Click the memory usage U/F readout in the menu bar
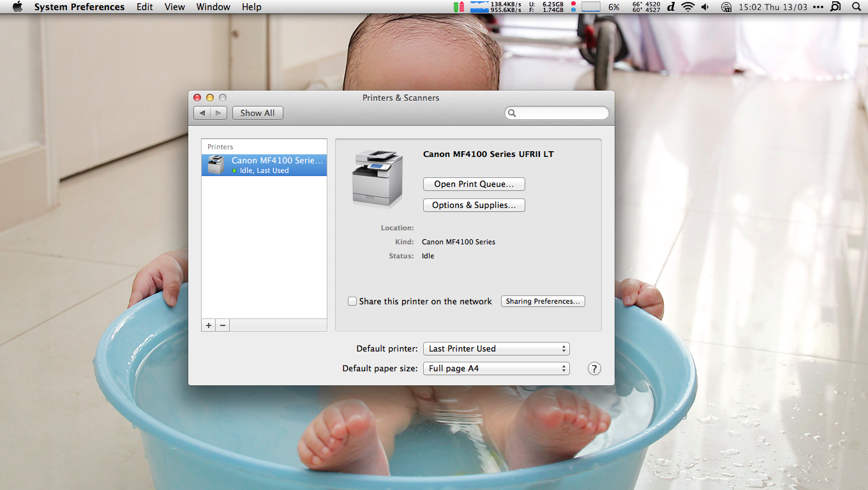Image resolution: width=868 pixels, height=490 pixels. pos(546,7)
